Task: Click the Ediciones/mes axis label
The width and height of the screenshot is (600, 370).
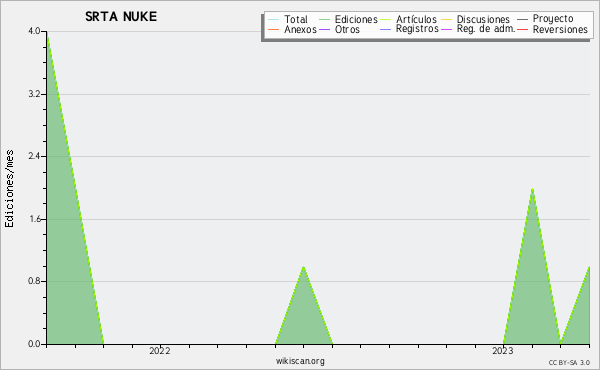Action: [x=9, y=188]
